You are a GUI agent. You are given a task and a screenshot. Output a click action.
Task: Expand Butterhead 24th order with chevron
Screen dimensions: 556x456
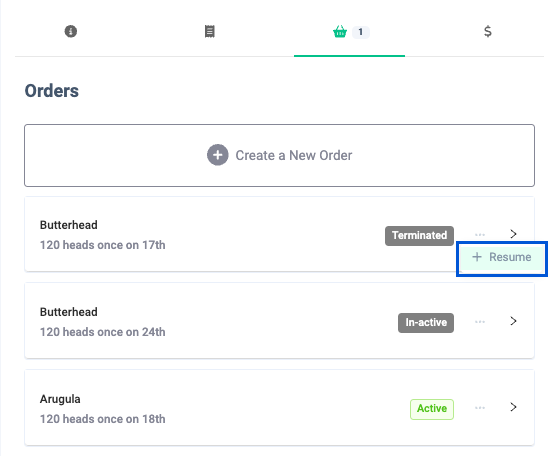click(513, 321)
